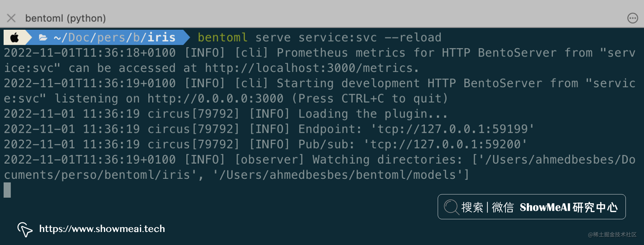This screenshot has height=245, width=644.
Task: Click the ShowMeAI search box badge
Action: coord(532,207)
